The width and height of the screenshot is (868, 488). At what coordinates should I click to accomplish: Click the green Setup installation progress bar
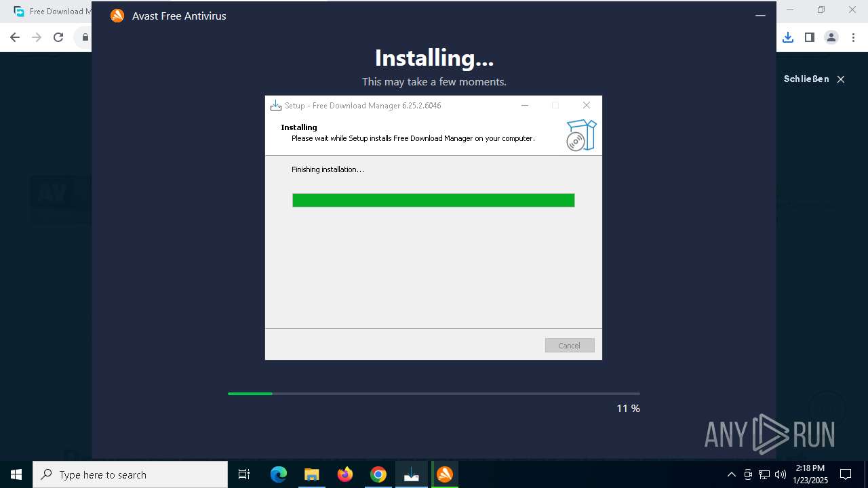click(433, 200)
